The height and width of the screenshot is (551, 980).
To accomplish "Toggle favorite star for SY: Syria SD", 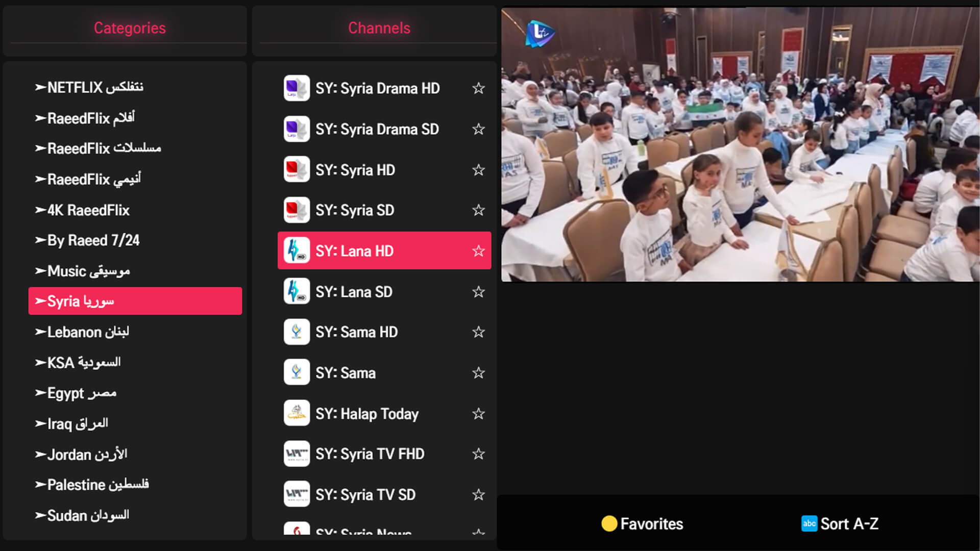I will pyautogui.click(x=478, y=210).
